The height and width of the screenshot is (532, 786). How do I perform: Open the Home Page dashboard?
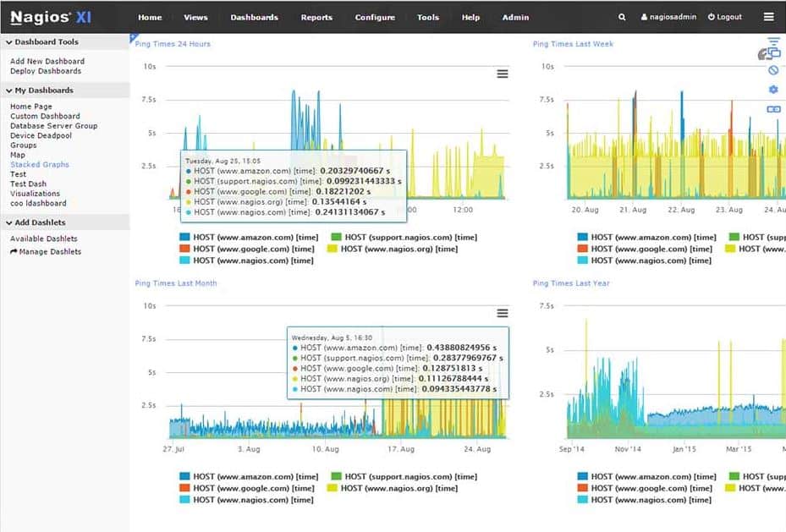pos(31,107)
